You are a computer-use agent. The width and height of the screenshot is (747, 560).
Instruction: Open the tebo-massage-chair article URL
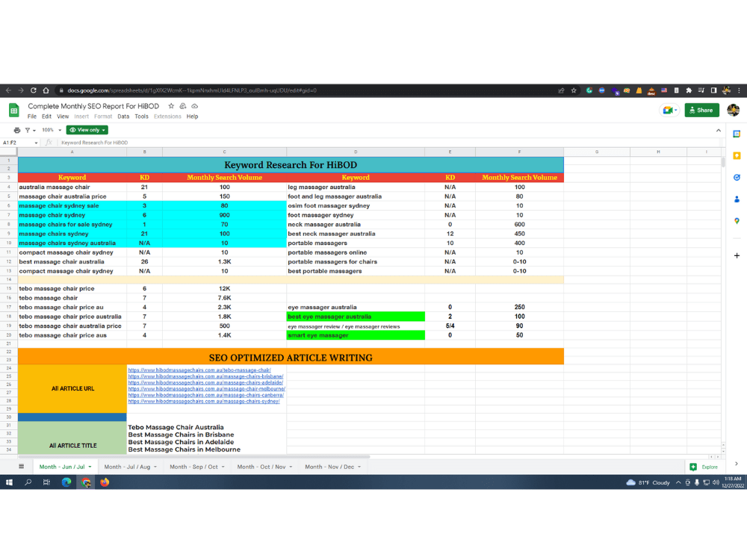click(x=199, y=370)
